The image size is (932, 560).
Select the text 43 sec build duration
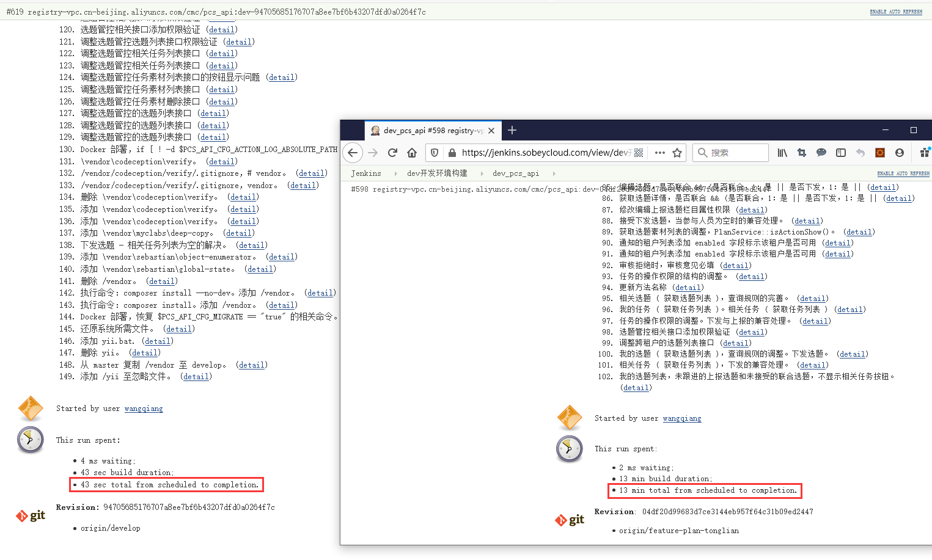click(x=127, y=473)
